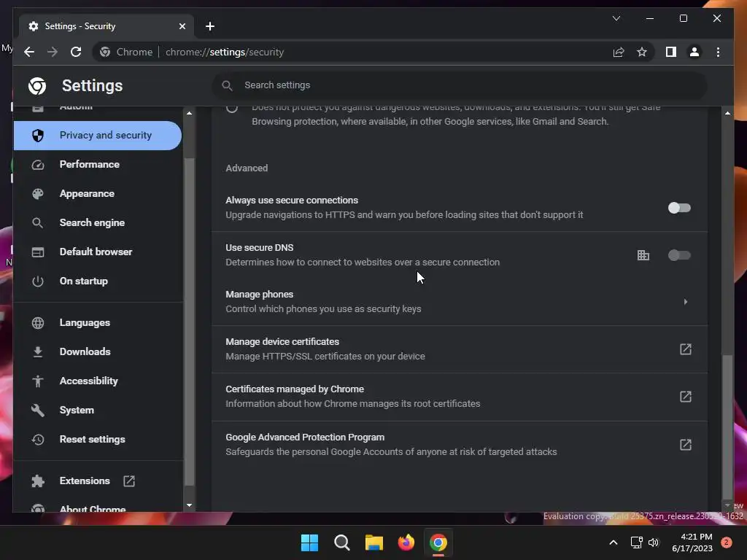Open Windows taskbar search
The width and height of the screenshot is (747, 560).
coord(342,542)
